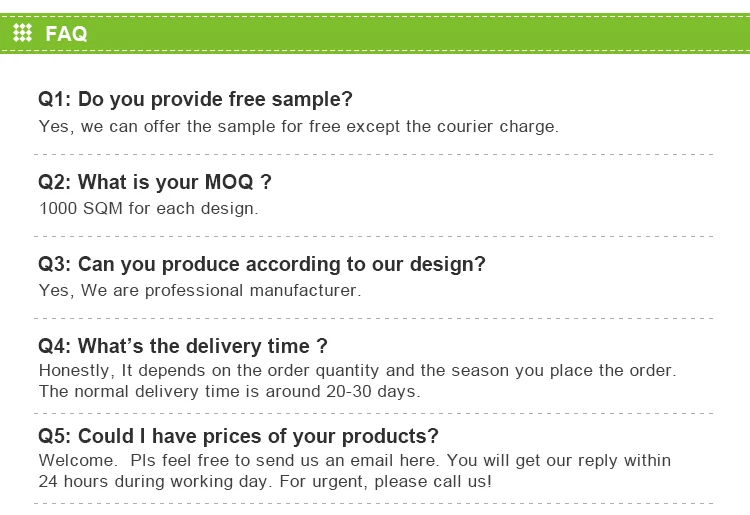Viewport: 750px width, 515px height.
Task: Click the line starting with "Honestly, It depends"
Action: (x=357, y=370)
